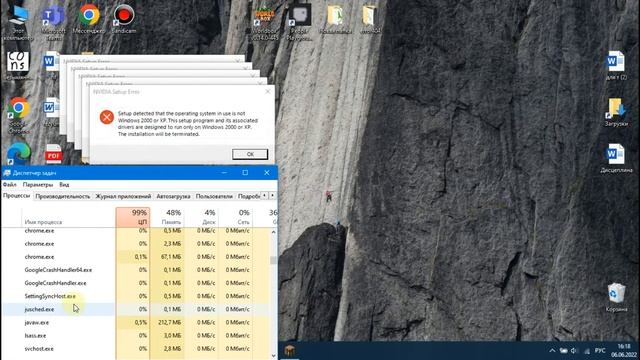This screenshot has height=360, width=640.
Task: Select the Этот компьютер desktop icon
Action: [18, 21]
